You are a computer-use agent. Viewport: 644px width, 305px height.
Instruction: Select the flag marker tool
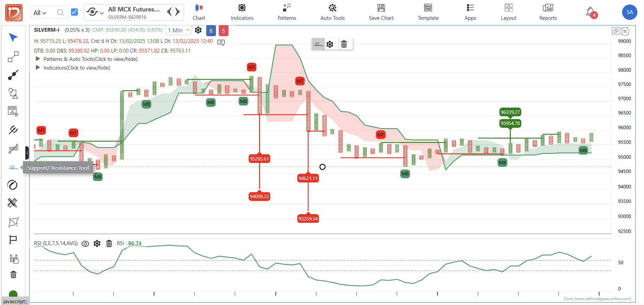pos(13,240)
